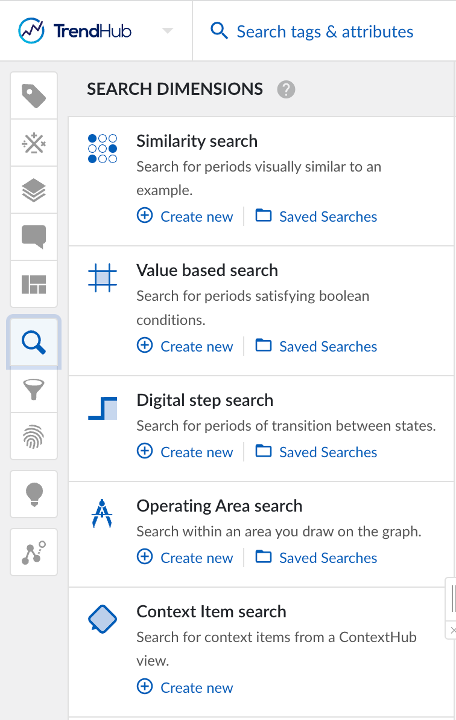
Task: Open the fingerprint sidebar icon
Action: tap(34, 436)
